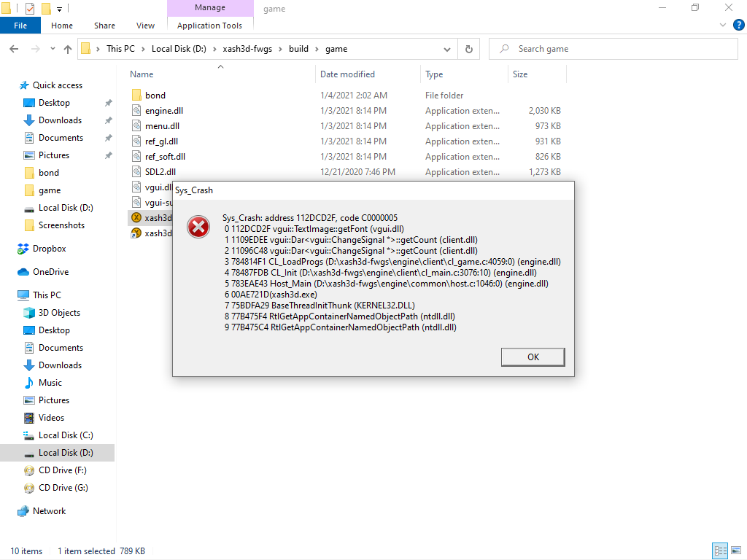Screen dimensions: 747x560
Task: Switch to the View tab
Action: pyautogui.click(x=145, y=25)
